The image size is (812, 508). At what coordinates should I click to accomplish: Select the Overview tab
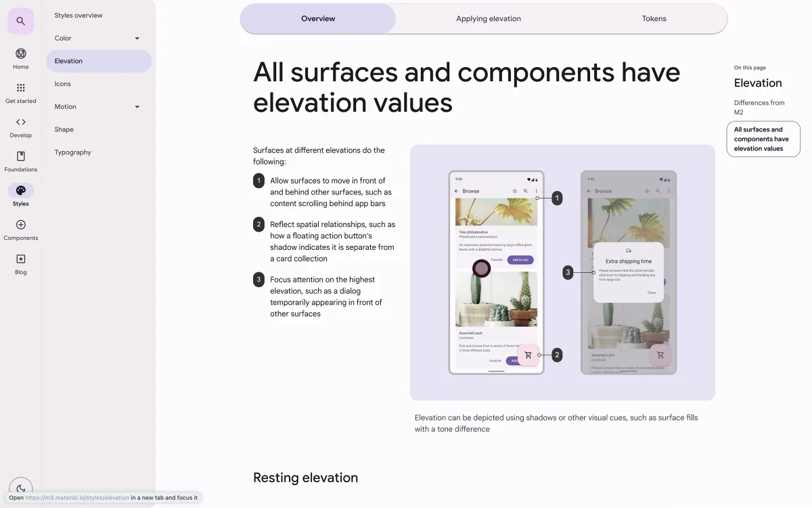(x=318, y=19)
